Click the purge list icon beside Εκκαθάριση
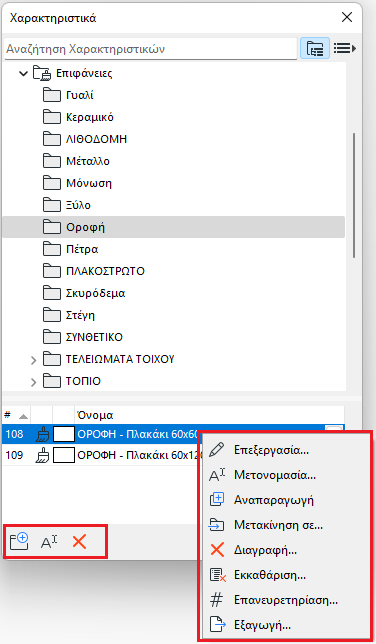Viewport: 376px width, 644px height. click(217, 575)
